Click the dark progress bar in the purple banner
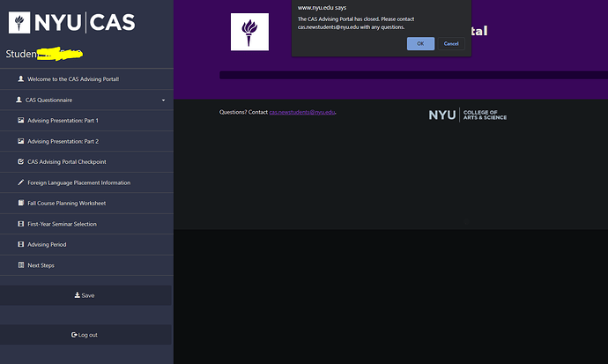This screenshot has width=608, height=364. [x=414, y=75]
